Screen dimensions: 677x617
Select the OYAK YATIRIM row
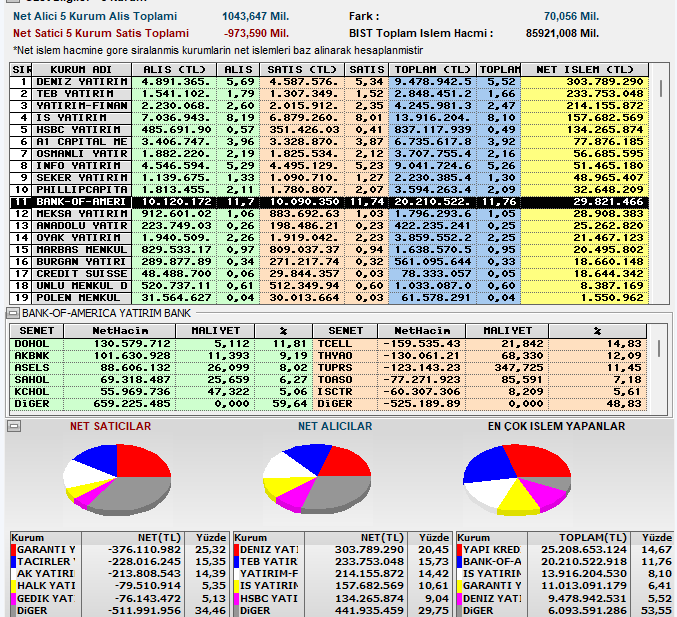coord(329,238)
